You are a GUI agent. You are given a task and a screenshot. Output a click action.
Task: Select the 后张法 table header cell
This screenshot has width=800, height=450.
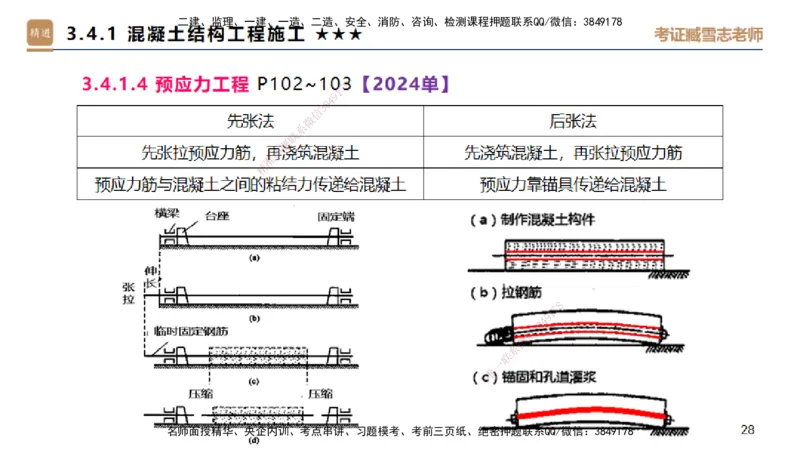(573, 121)
